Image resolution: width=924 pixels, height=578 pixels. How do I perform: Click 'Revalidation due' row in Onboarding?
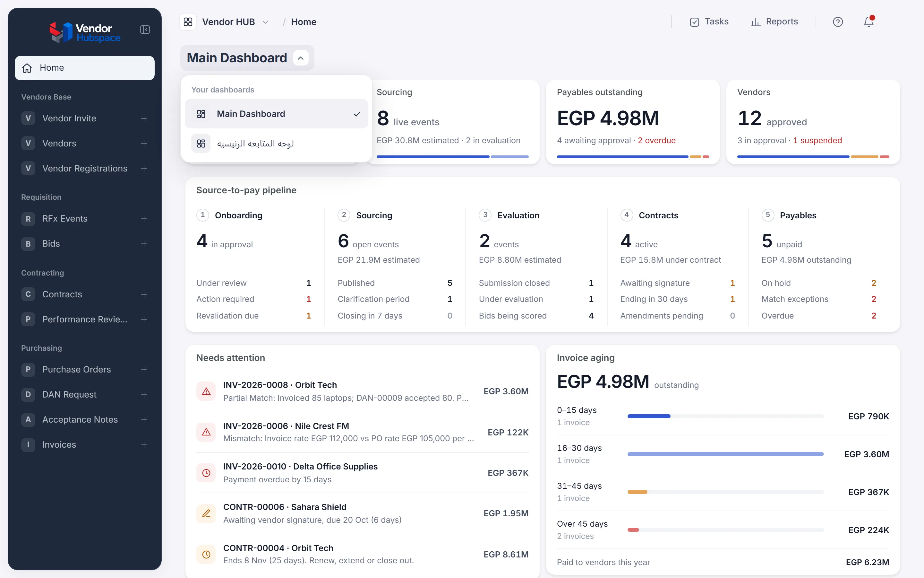[x=253, y=316]
